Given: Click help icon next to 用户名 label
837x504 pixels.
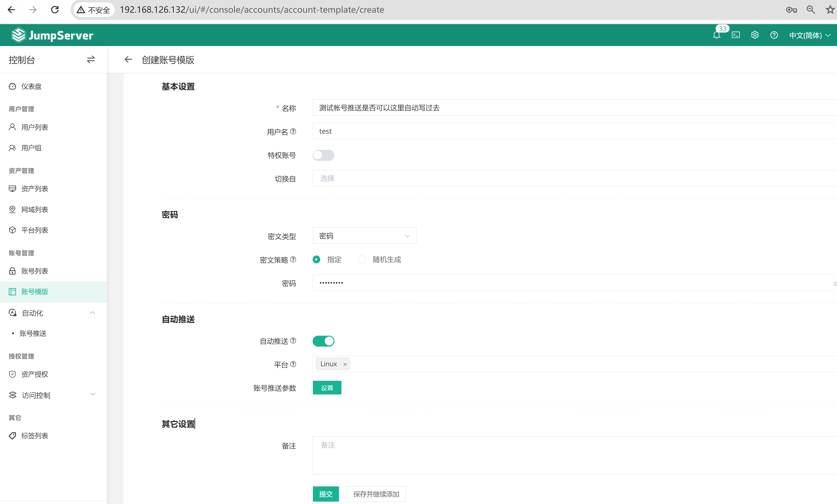Looking at the screenshot, I should pyautogui.click(x=293, y=131).
